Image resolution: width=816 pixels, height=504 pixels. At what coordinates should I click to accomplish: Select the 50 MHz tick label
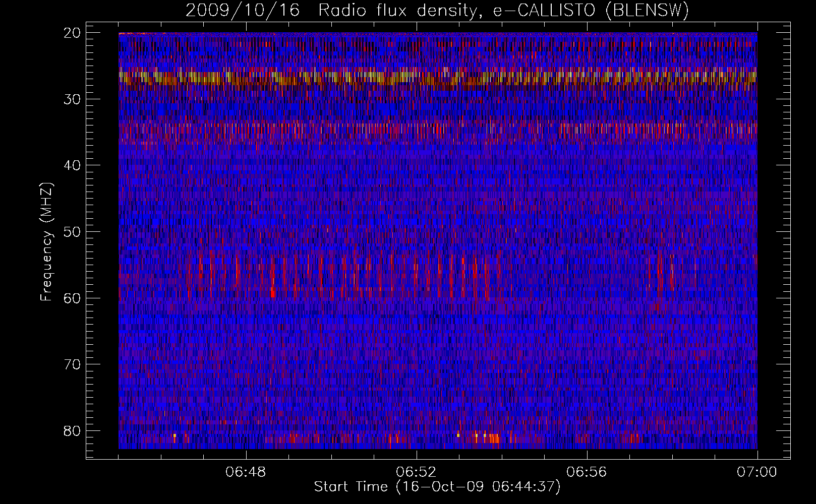(73, 232)
